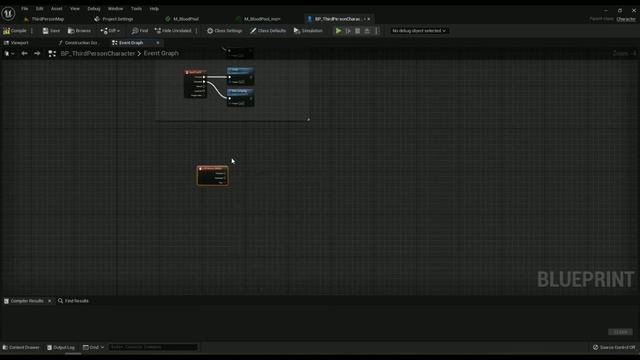Open the Content Drawer
The height and width of the screenshot is (360, 640).
(21, 347)
